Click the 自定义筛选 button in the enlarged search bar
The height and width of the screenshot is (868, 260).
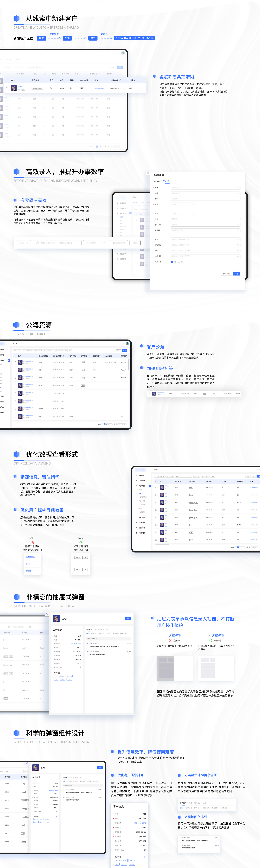click(x=119, y=243)
